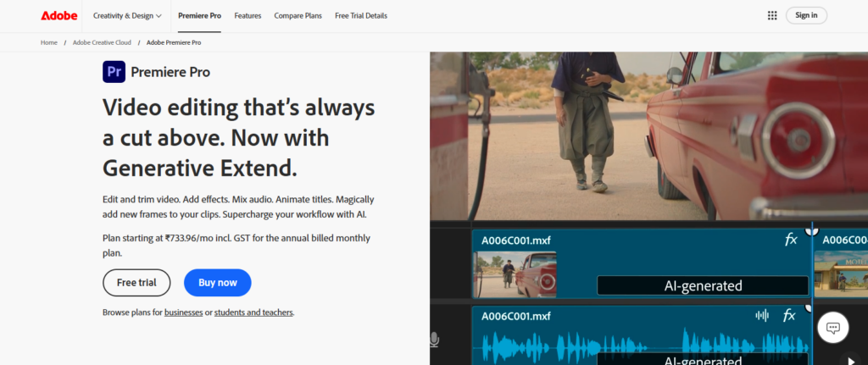
Task: Select the Premiere Pro nav tab
Action: click(x=199, y=15)
